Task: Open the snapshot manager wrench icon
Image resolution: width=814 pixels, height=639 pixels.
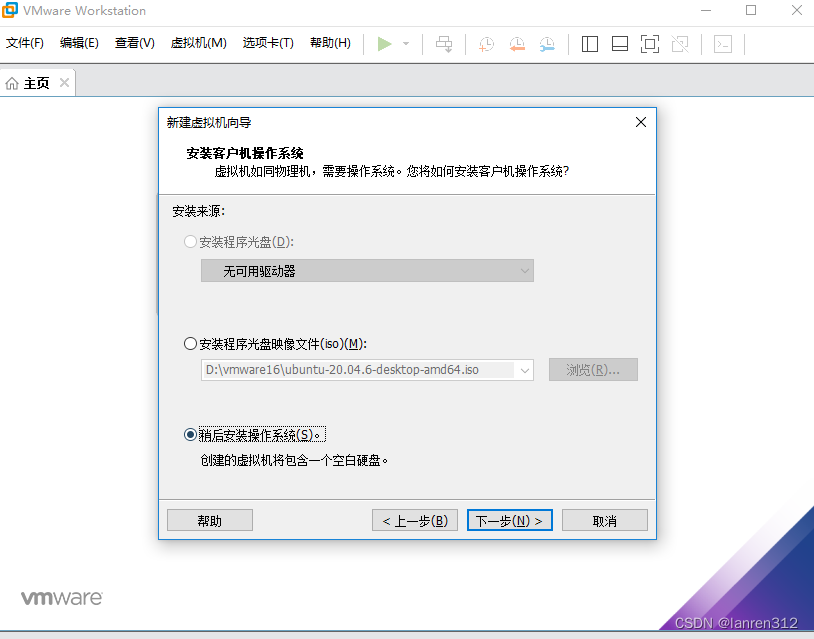Action: [x=547, y=43]
